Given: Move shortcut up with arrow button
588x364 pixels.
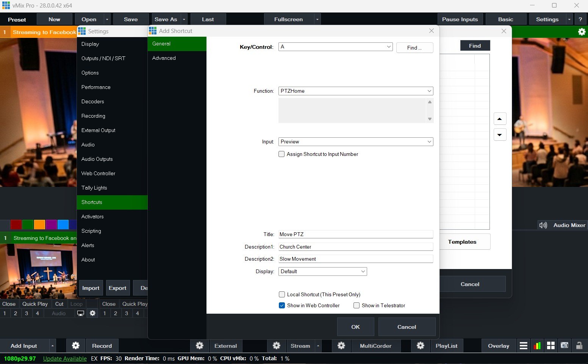Looking at the screenshot, I should click(x=500, y=119).
